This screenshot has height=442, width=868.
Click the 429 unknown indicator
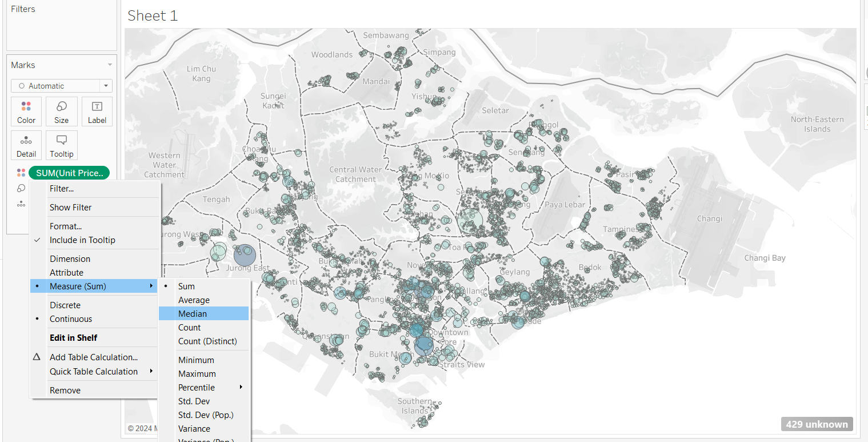coord(817,424)
